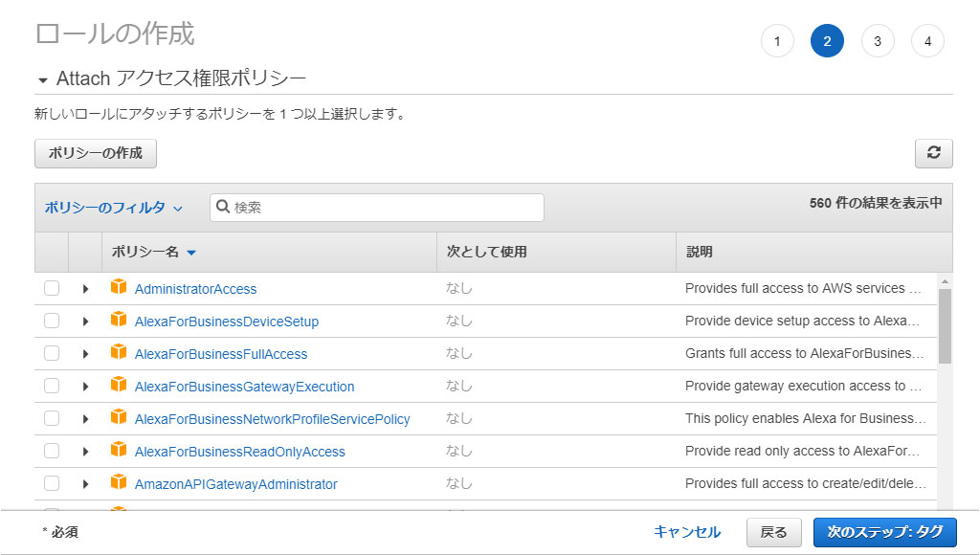980x555 pixels.
Task: Open AlexaForBusinessNetworkProfileServicePolicy link
Action: point(273,419)
